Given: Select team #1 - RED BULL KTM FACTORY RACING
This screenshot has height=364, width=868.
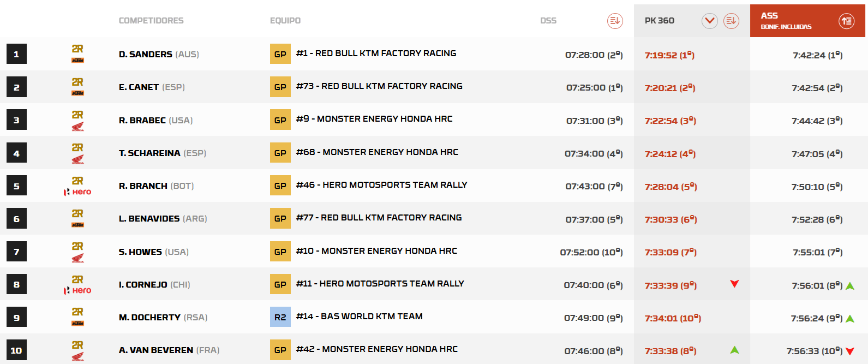Looking at the screenshot, I should [376, 53].
